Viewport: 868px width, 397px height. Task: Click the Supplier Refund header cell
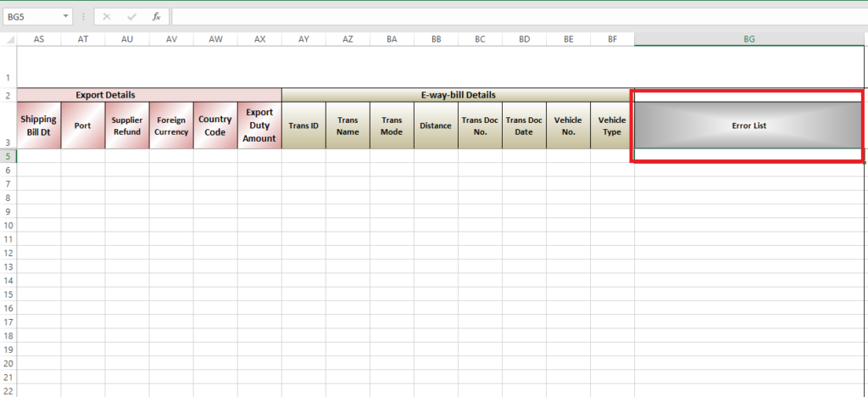[127, 126]
